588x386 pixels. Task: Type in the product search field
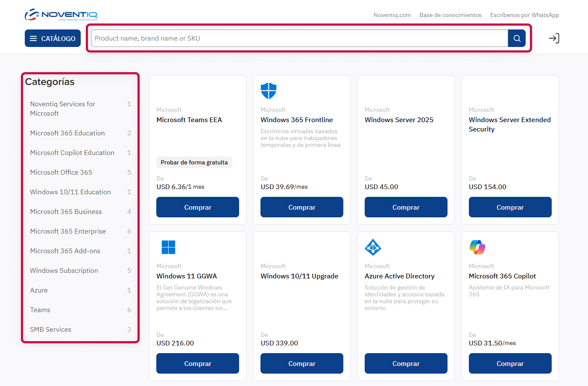point(299,38)
